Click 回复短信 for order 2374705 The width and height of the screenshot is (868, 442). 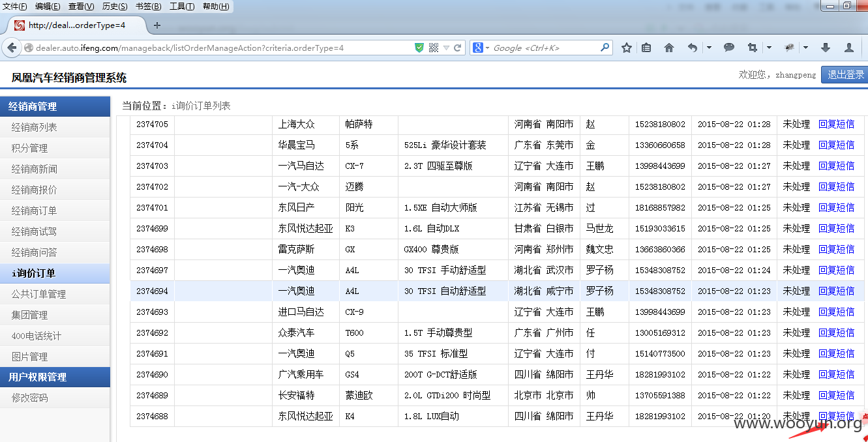[x=836, y=124]
